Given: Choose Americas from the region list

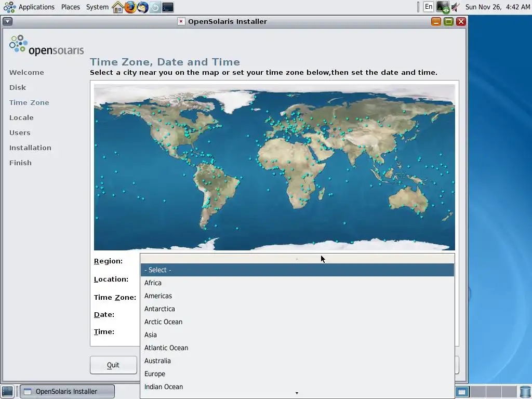Looking at the screenshot, I should click(x=297, y=296).
